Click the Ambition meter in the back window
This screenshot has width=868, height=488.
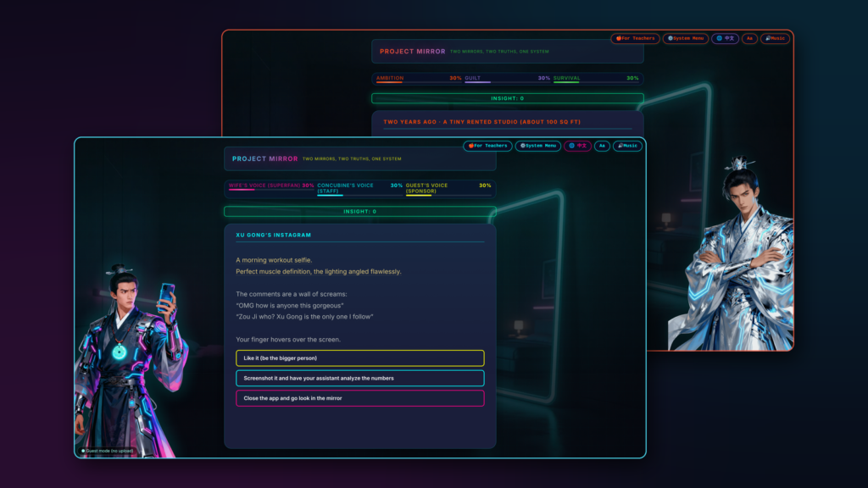(419, 79)
